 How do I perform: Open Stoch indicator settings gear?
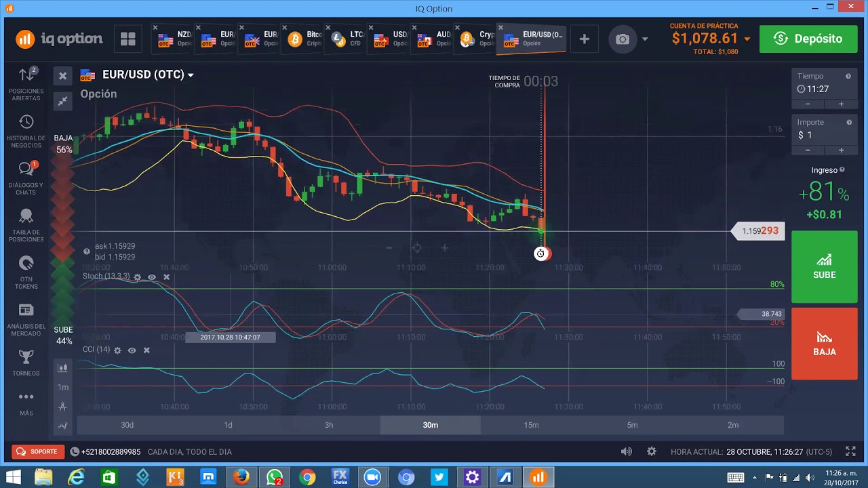[x=138, y=277]
